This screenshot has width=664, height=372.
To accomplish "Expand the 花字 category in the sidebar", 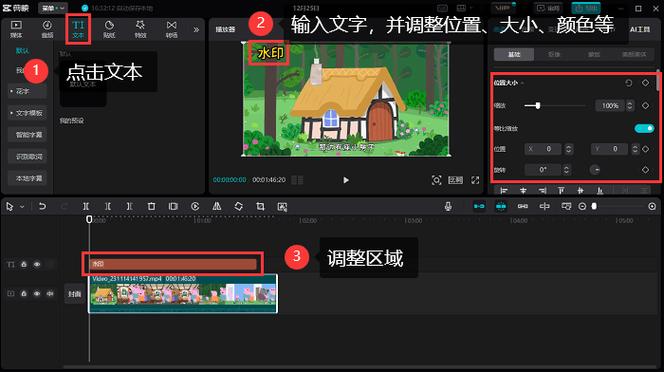I will coord(28,91).
